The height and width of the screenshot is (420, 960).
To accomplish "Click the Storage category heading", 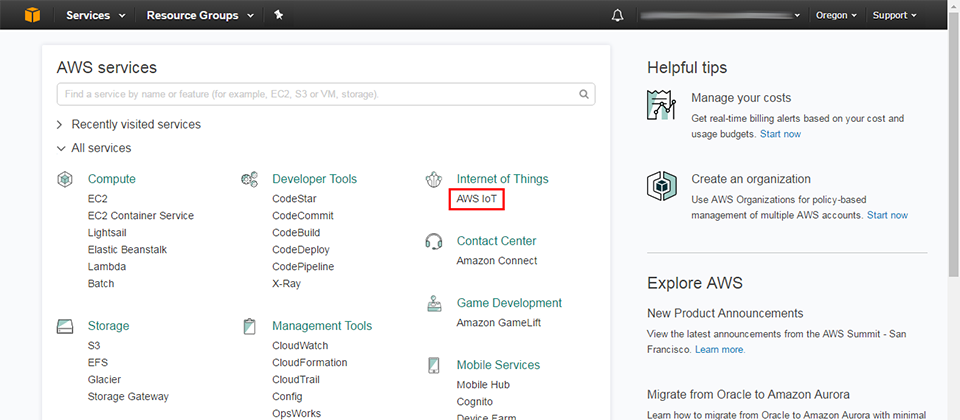I will 108,326.
